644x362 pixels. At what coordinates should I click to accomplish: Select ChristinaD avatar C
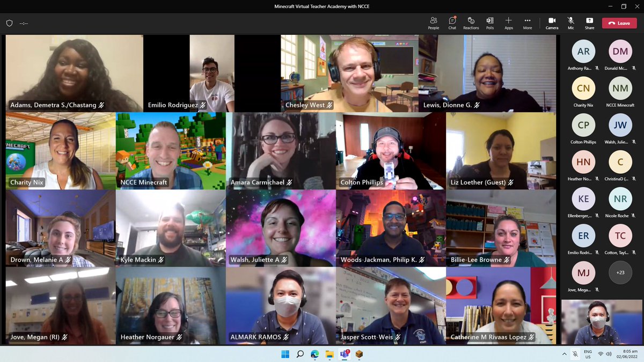click(620, 162)
